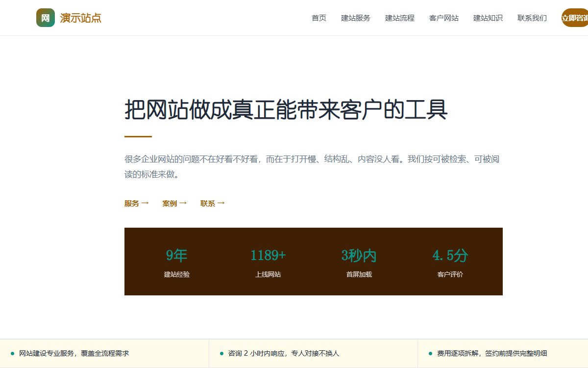The width and height of the screenshot is (588, 368).
Task: Click 费用逐项拆解，签约前提供完整明细 text
Action: [492, 353]
